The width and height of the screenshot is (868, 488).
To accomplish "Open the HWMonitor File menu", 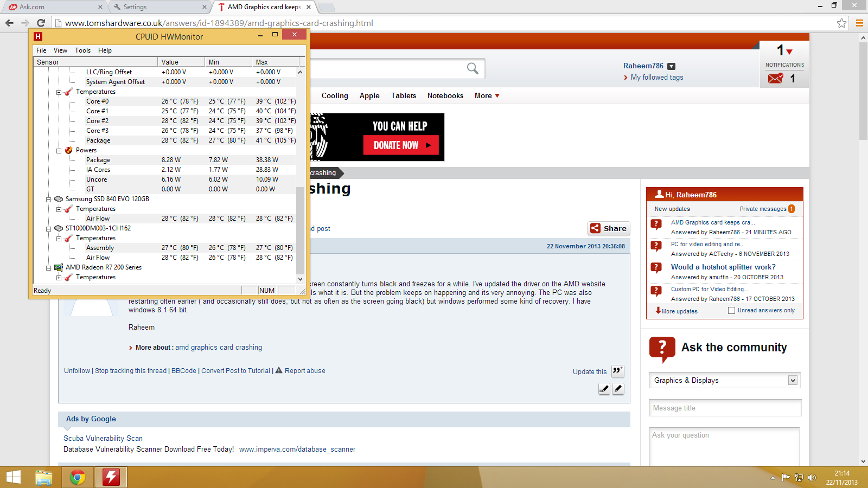I will (x=41, y=50).
